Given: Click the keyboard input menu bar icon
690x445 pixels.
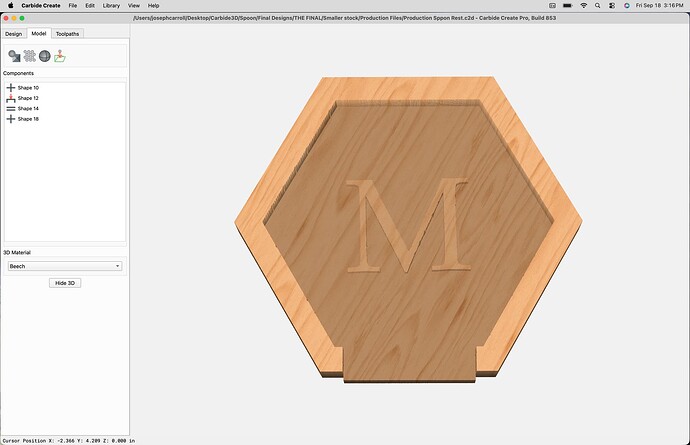Looking at the screenshot, I should pyautogui.click(x=552, y=6).
